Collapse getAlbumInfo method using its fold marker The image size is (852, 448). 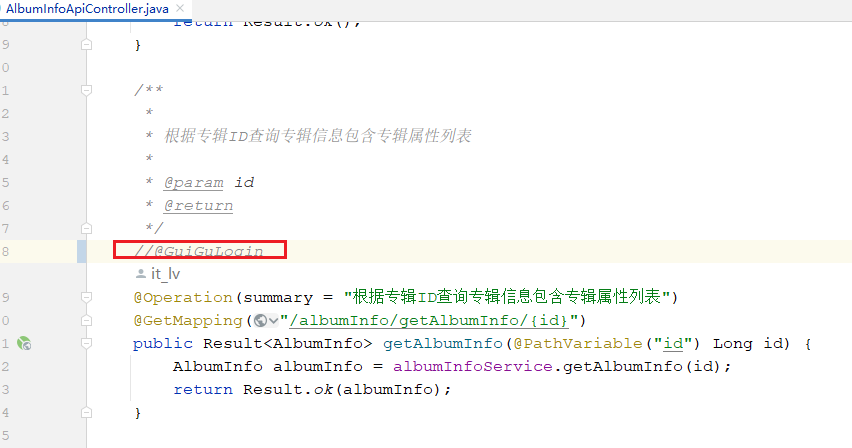(86, 344)
